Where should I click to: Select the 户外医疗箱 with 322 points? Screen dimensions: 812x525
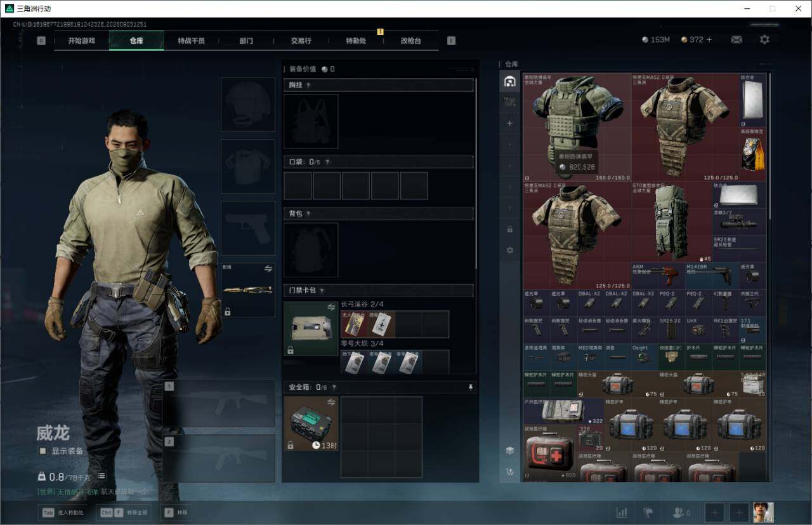point(564,411)
